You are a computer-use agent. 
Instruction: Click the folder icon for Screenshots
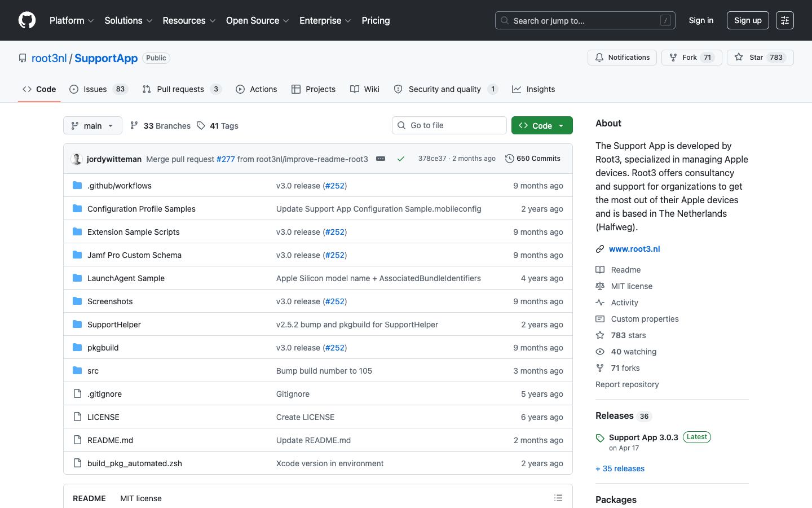pyautogui.click(x=77, y=301)
